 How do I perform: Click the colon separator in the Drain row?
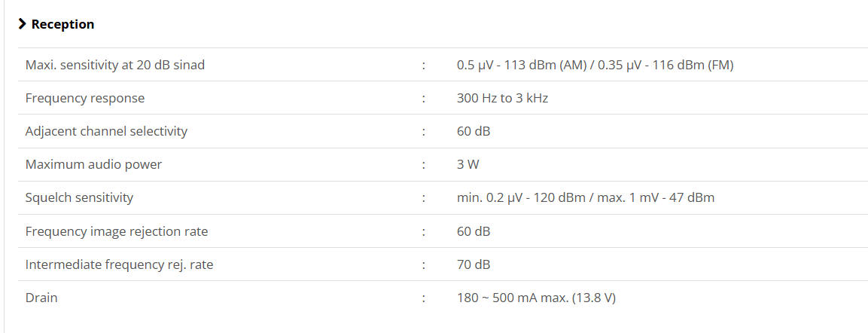424,298
